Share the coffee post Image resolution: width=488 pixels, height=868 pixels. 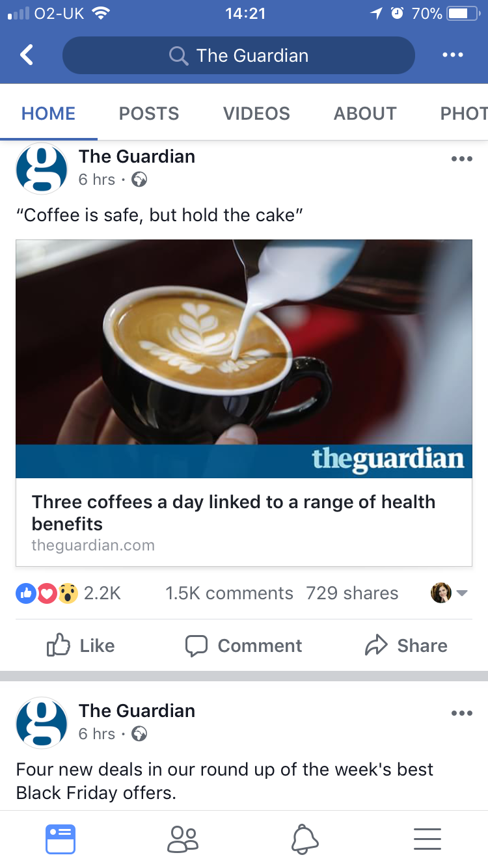coord(406,645)
